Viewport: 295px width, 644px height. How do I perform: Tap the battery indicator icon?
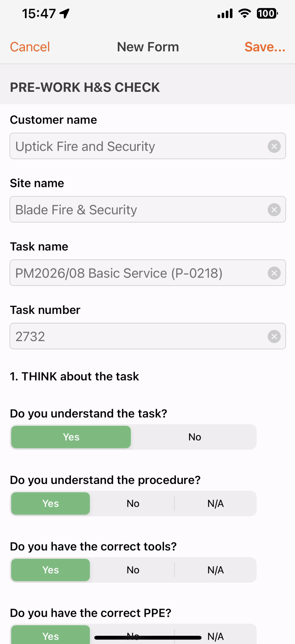(x=267, y=13)
